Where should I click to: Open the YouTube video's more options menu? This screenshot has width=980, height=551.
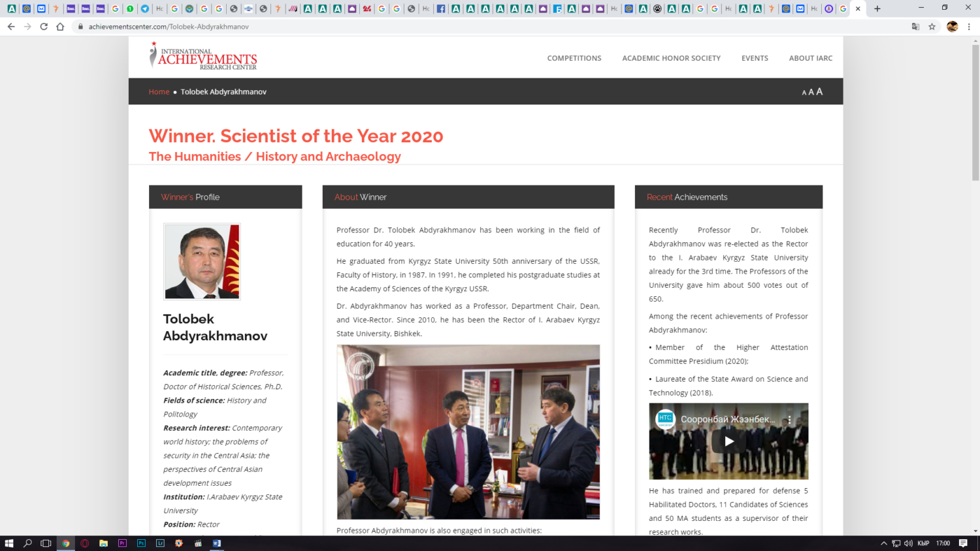[789, 420]
